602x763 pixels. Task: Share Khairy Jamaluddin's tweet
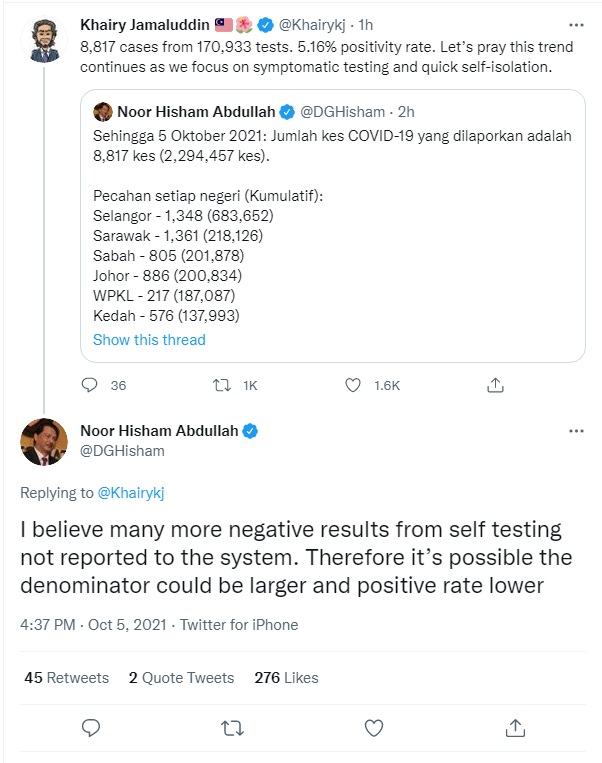[494, 385]
